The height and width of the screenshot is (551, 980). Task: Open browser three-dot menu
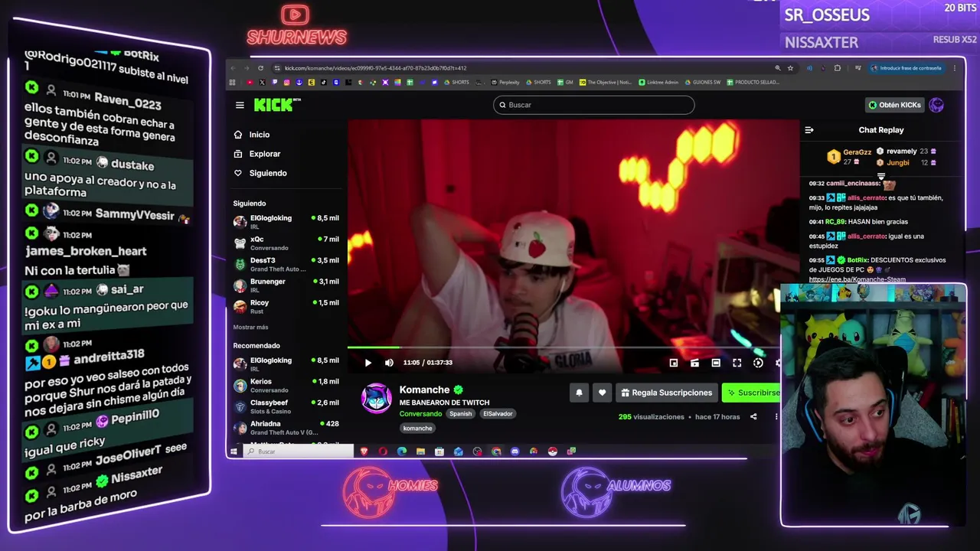(955, 68)
